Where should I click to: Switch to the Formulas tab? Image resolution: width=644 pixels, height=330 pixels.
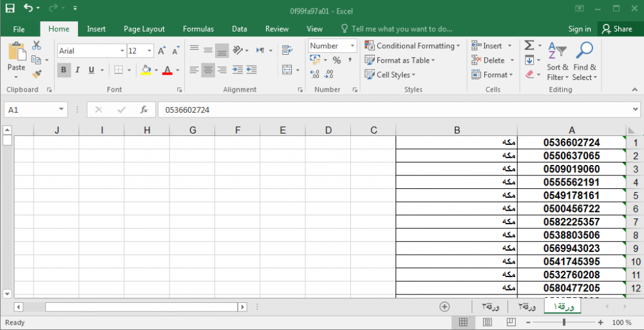pyautogui.click(x=198, y=29)
